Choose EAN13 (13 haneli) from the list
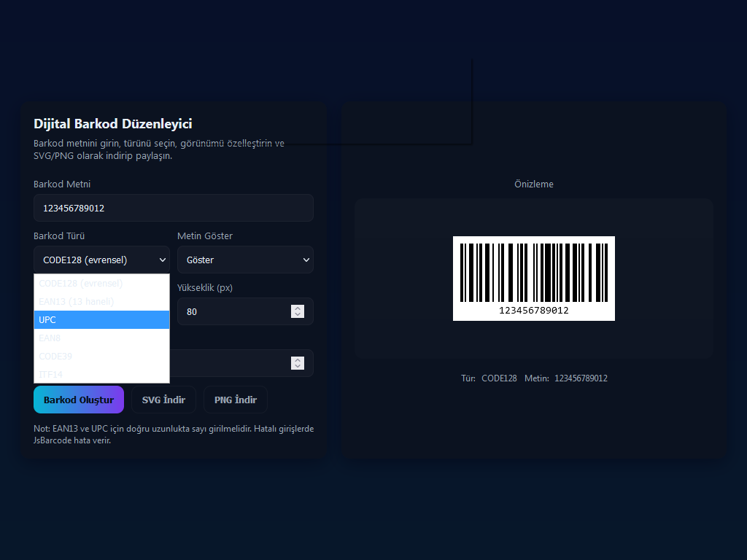This screenshot has height=560, width=747. (x=101, y=302)
